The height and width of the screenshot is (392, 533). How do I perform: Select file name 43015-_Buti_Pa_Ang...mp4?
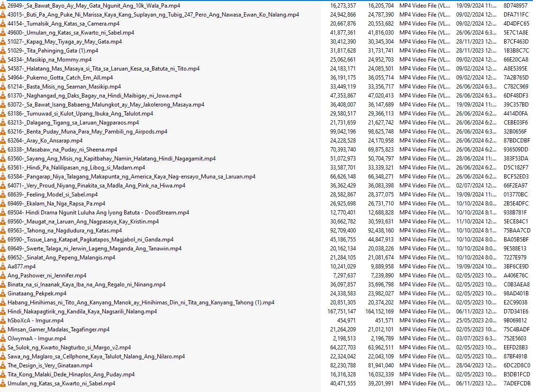tap(154, 15)
